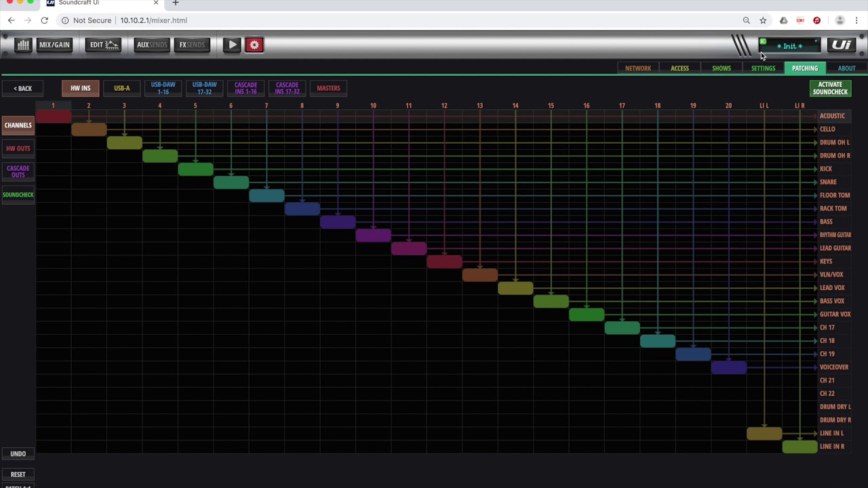Click patch node for input 14 to LEAD VOX

[515, 288]
